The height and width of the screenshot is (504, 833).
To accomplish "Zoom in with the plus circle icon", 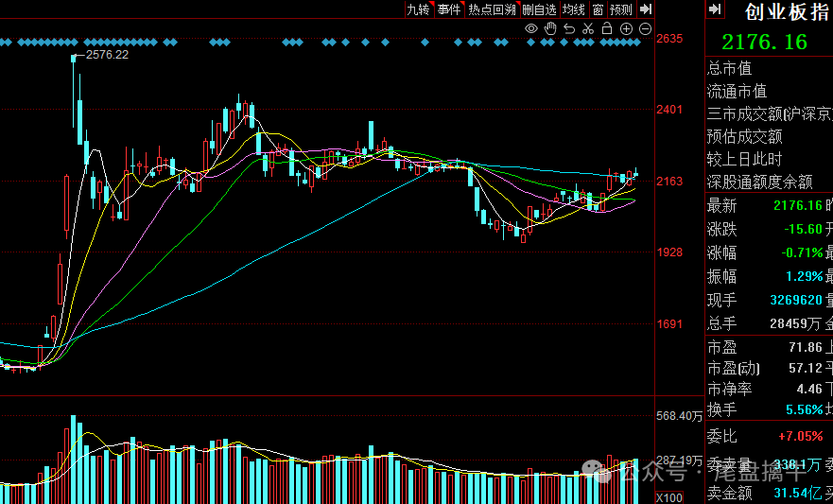I will [x=626, y=28].
